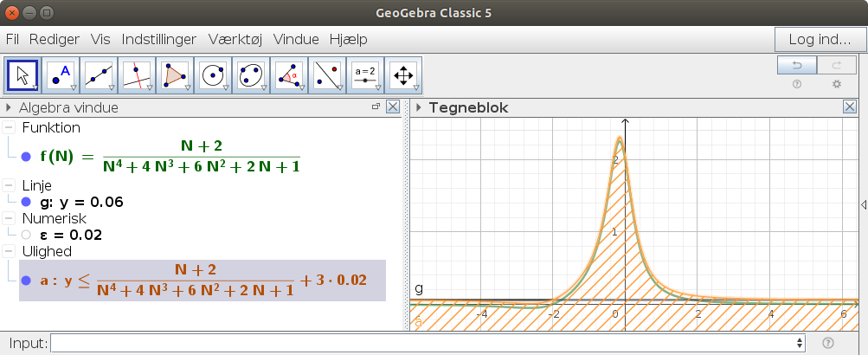Click the Ulighed group heading
The width and height of the screenshot is (868, 355).
pos(47,251)
